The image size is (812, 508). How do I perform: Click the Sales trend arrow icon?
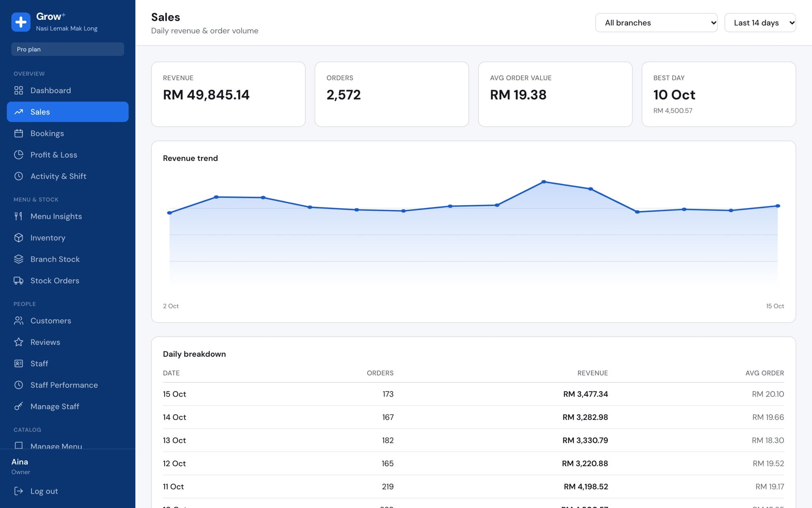pyautogui.click(x=19, y=112)
